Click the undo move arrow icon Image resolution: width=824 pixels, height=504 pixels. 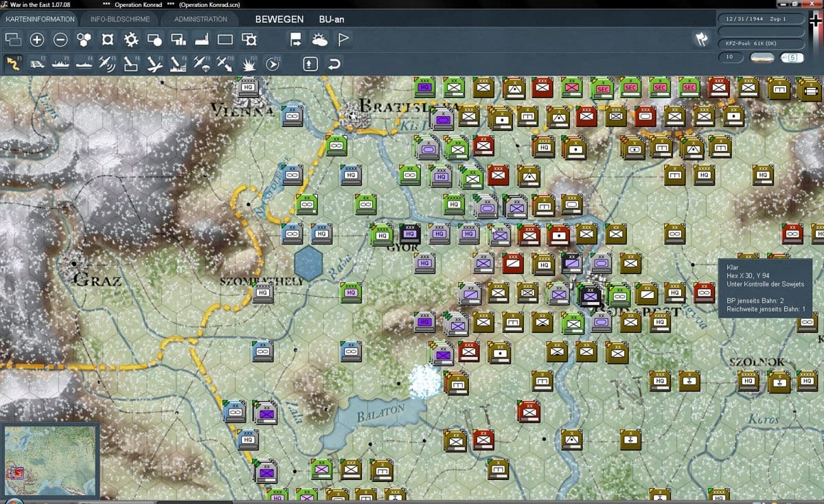[334, 64]
